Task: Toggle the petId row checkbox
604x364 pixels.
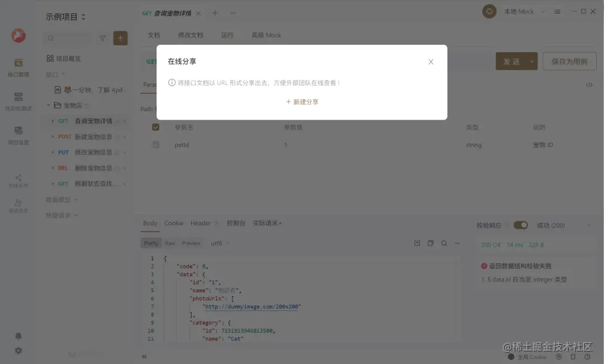Action: click(155, 145)
